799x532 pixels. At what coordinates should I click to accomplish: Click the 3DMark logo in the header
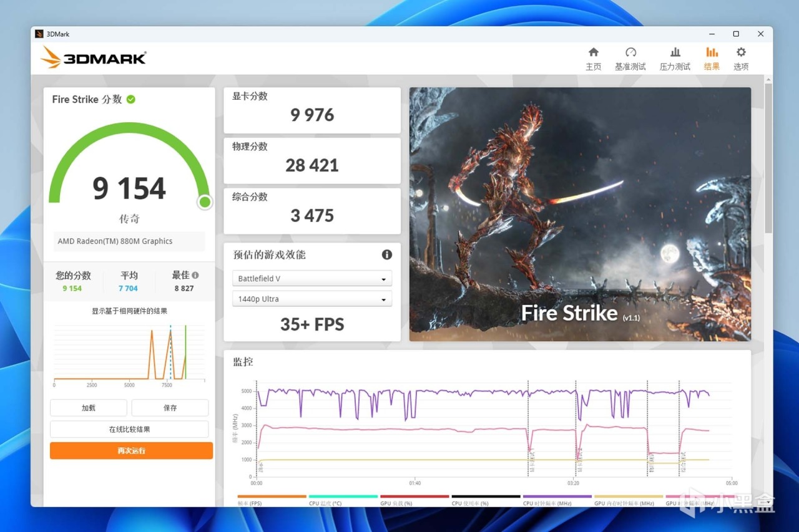(x=94, y=57)
